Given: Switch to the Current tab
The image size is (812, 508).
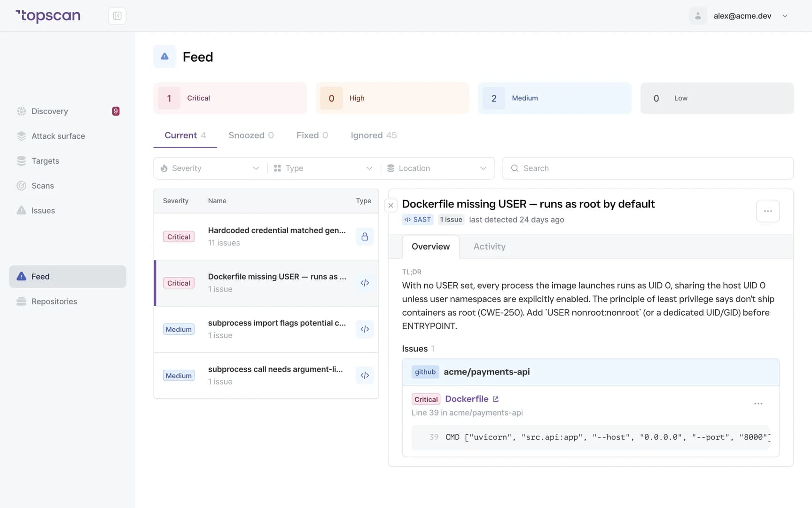Looking at the screenshot, I should point(185,135).
